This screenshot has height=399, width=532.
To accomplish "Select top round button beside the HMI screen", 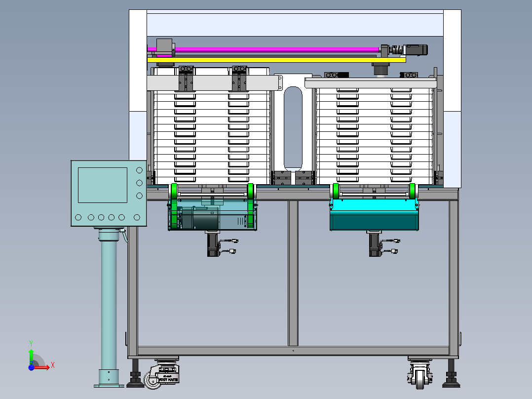I will point(139,170).
